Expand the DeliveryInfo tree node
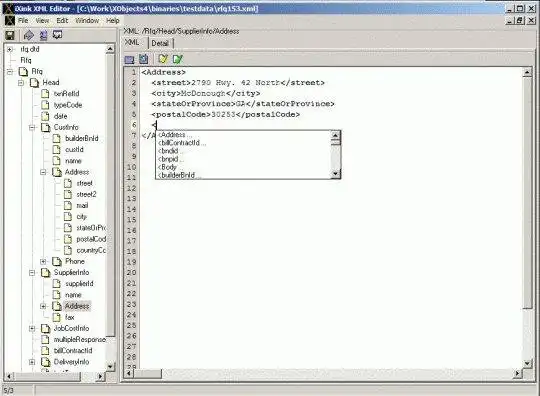Viewport: 540px width, 396px height. pyautogui.click(x=32, y=362)
